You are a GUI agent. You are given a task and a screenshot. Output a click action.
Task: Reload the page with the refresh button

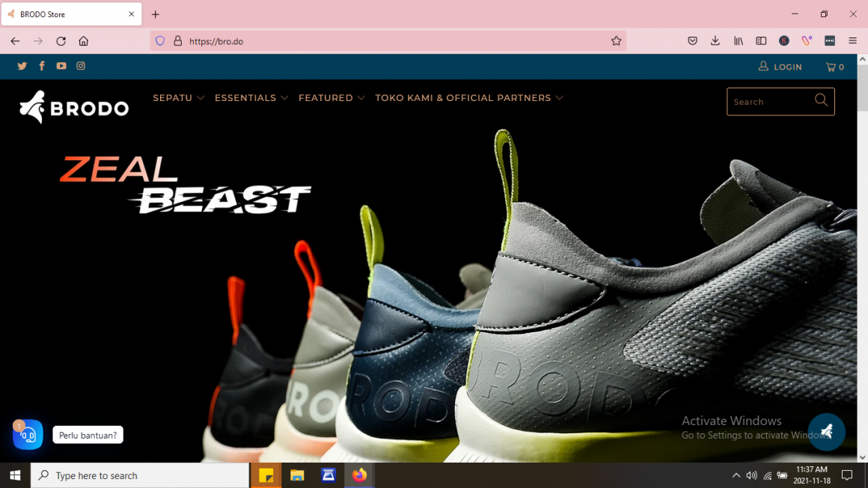[61, 41]
